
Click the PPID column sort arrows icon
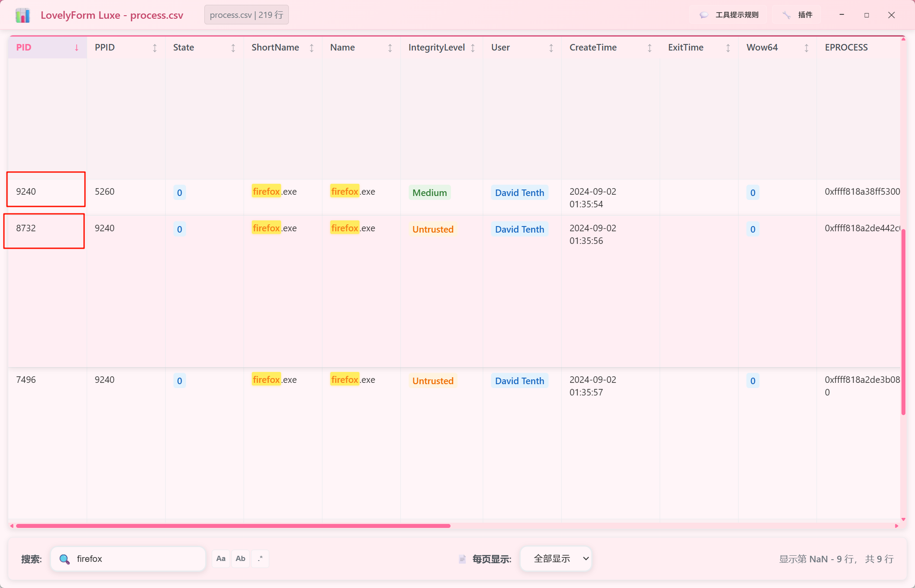pos(155,48)
